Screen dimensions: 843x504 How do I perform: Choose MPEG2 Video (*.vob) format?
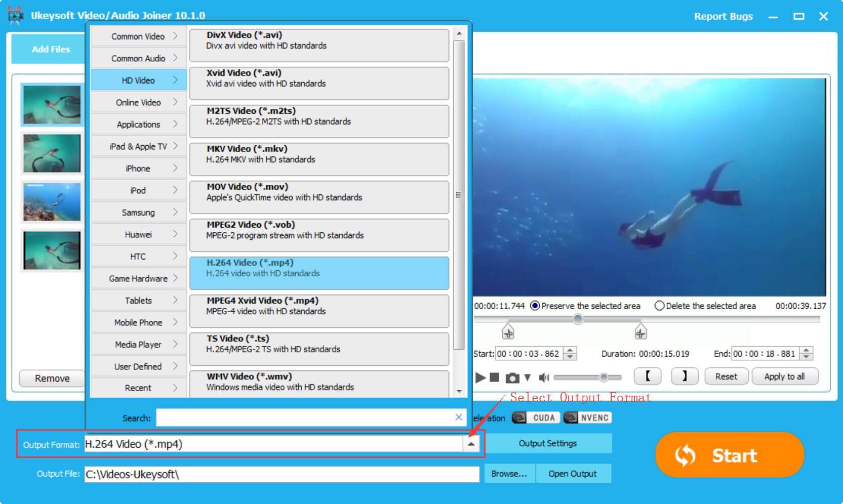319,235
